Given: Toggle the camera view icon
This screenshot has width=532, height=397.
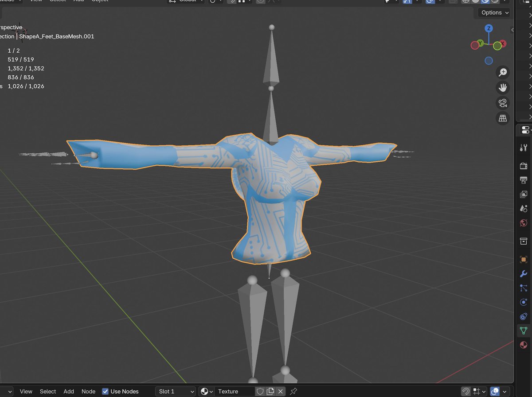Looking at the screenshot, I should click(x=503, y=103).
